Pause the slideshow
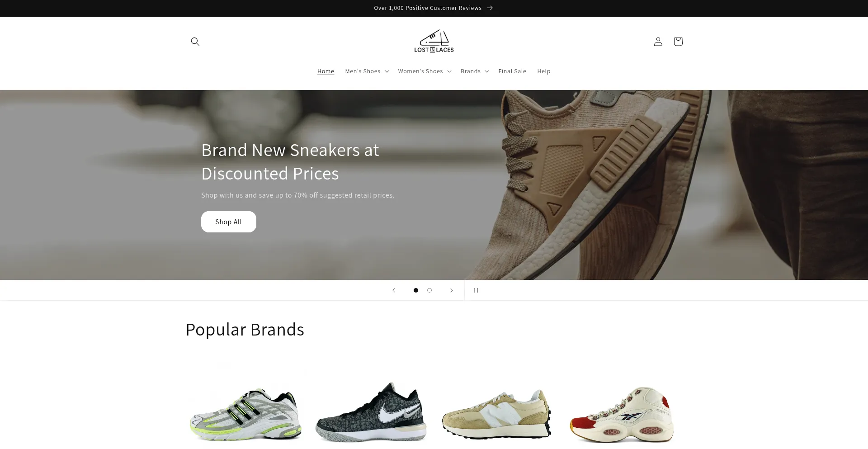868x449 pixels. click(476, 290)
